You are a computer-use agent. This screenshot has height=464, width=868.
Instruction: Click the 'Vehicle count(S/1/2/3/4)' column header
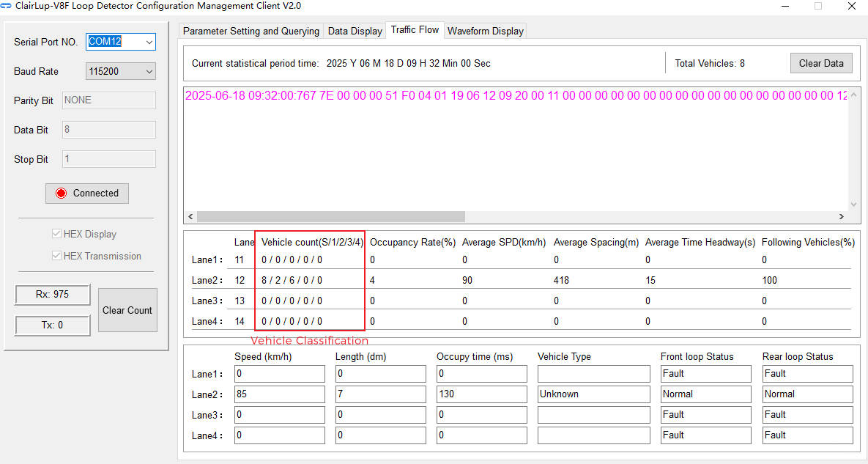click(312, 243)
